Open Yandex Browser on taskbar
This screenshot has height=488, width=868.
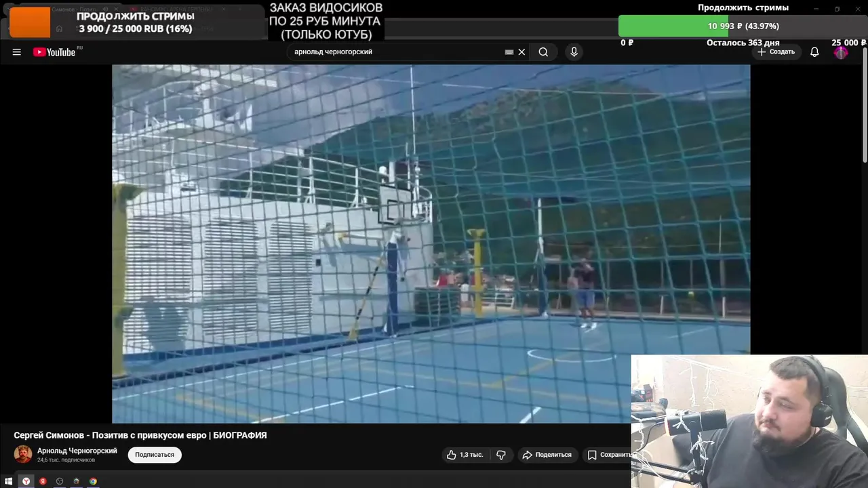click(x=26, y=481)
